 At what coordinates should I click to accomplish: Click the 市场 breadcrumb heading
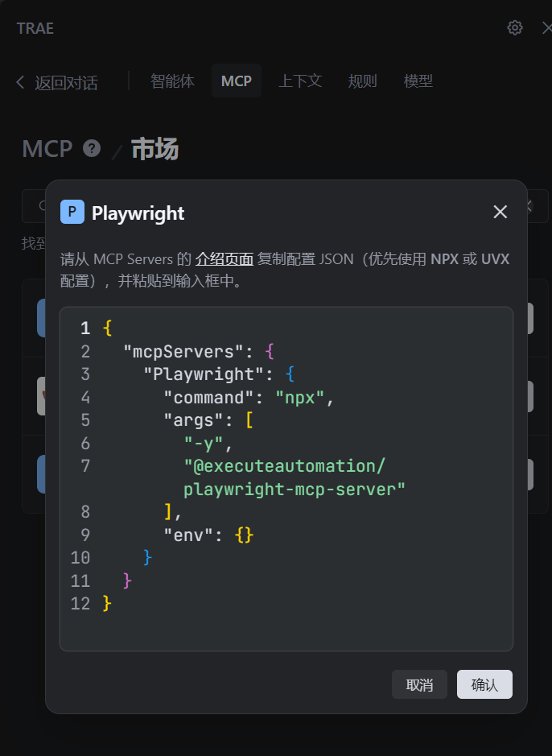tap(155, 148)
